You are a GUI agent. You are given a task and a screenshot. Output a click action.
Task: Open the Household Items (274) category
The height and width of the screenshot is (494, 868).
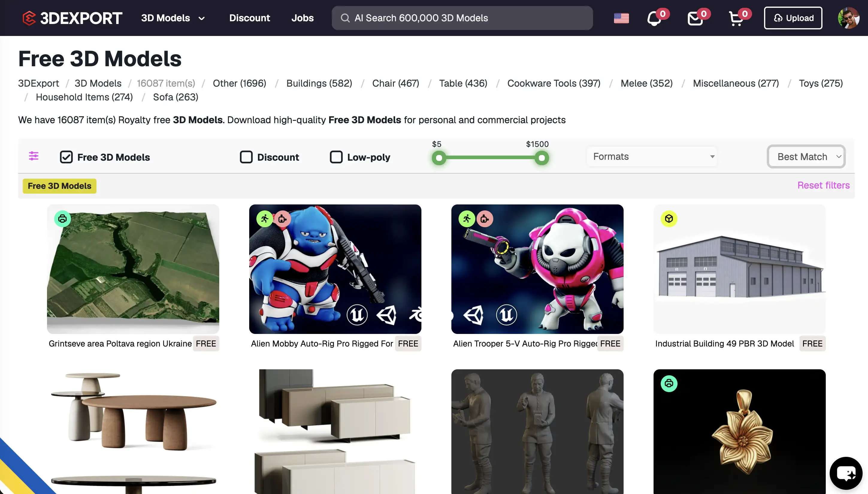84,97
